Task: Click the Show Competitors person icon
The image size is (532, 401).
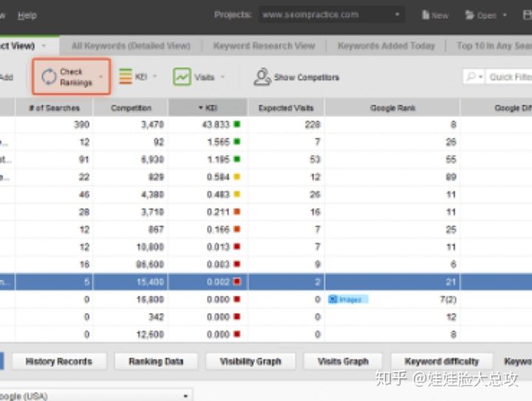Action: [x=262, y=77]
